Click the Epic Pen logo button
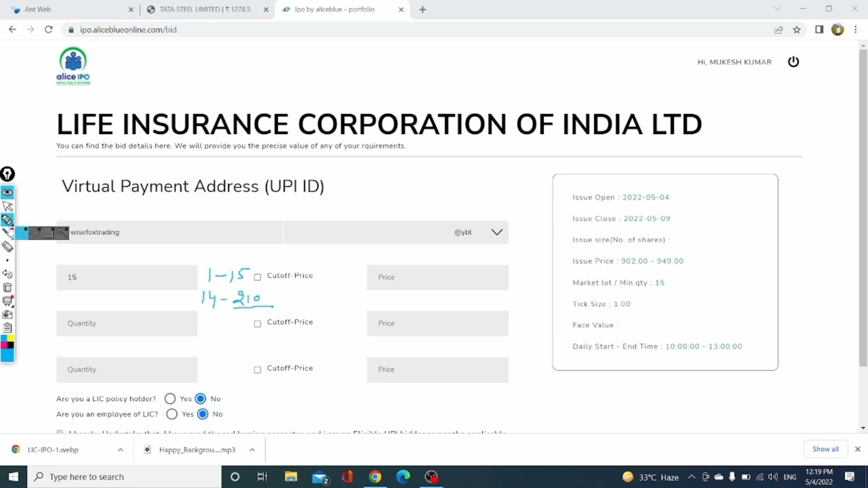This screenshot has height=488, width=868. [7, 174]
